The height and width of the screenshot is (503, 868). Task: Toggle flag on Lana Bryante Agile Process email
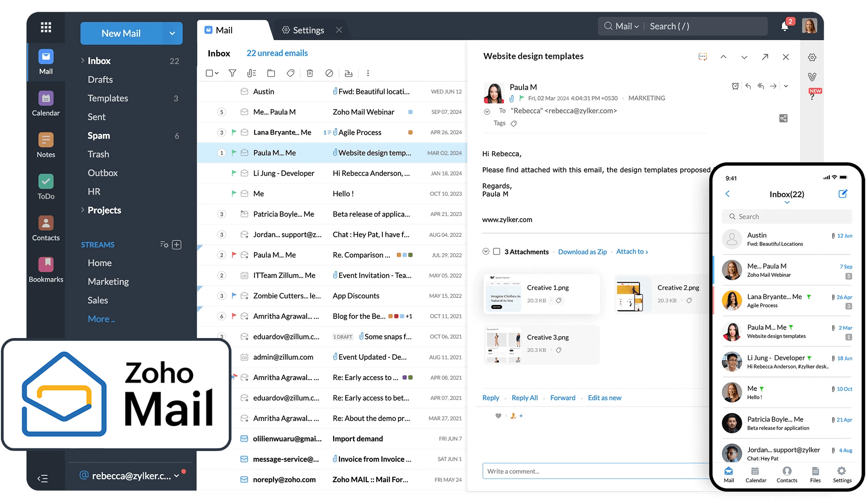(234, 132)
